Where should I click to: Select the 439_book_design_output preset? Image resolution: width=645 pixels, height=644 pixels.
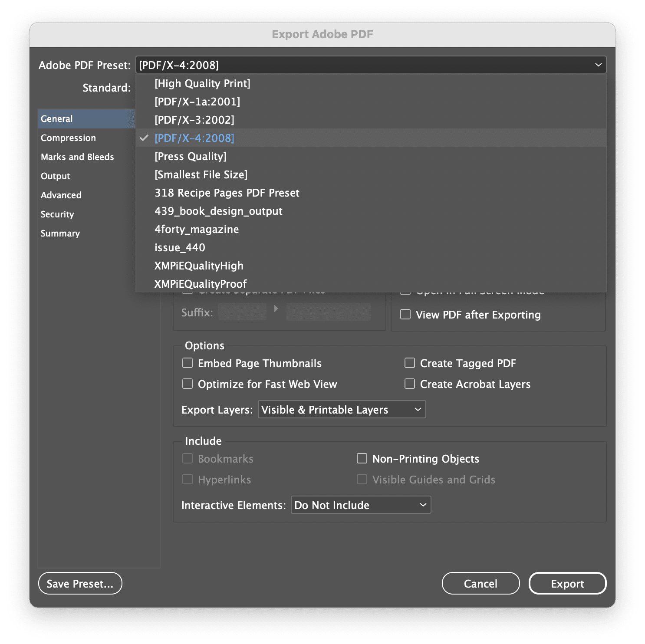pyautogui.click(x=371, y=211)
